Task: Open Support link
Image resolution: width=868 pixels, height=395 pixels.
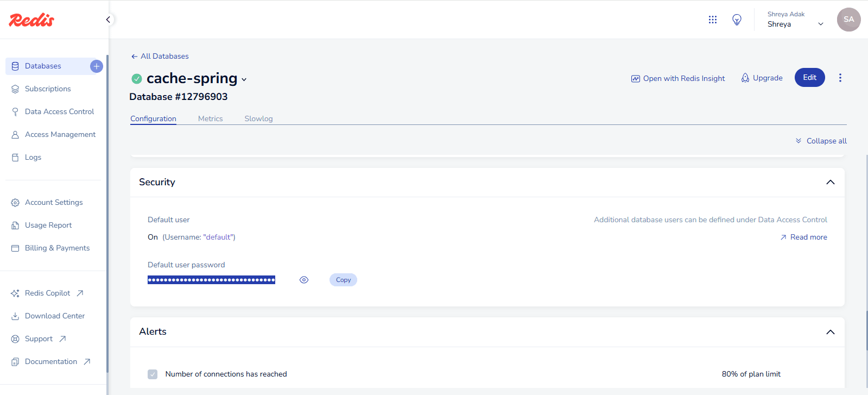Action: 39,339
